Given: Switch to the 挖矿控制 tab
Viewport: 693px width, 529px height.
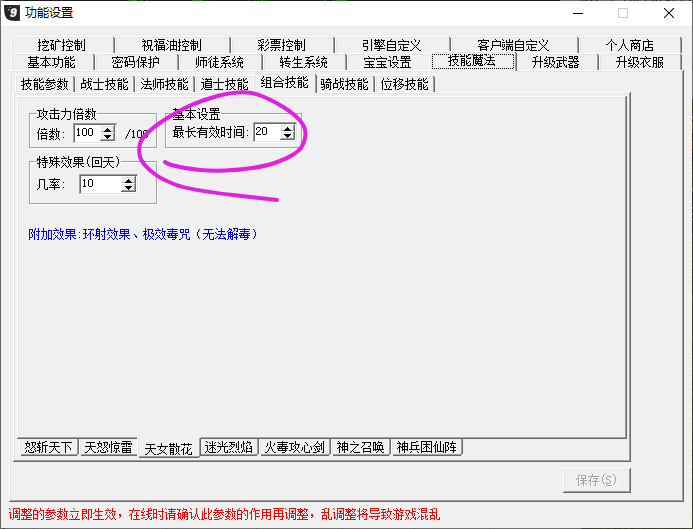Looking at the screenshot, I should [61, 45].
